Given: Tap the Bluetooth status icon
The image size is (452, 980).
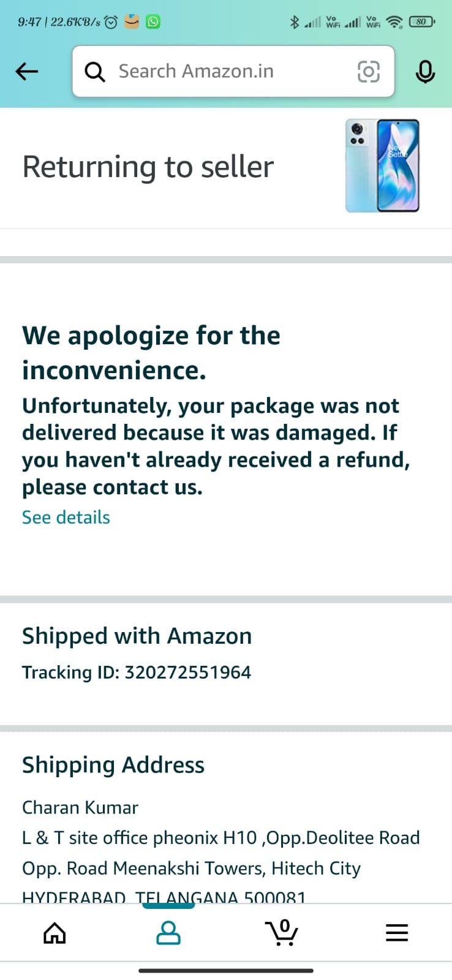Looking at the screenshot, I should (x=295, y=23).
